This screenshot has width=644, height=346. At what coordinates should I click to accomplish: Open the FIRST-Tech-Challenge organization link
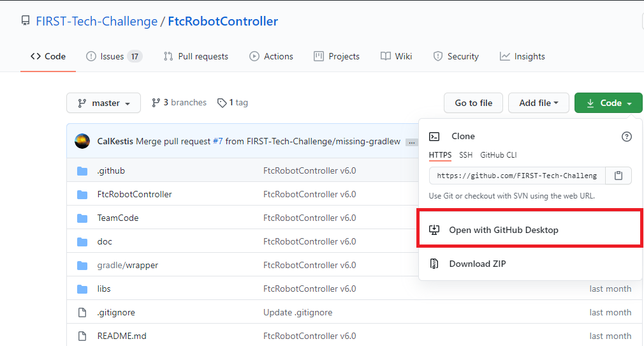[96, 21]
